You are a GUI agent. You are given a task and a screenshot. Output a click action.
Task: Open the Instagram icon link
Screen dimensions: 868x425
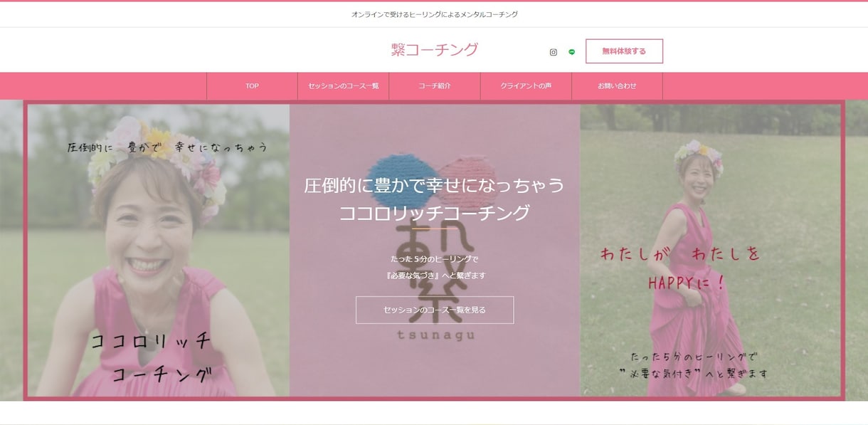point(554,52)
